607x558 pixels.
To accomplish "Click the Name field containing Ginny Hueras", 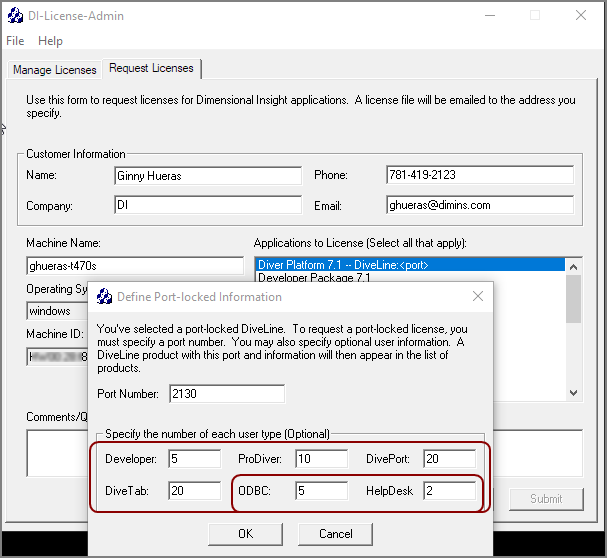I will click(x=208, y=176).
